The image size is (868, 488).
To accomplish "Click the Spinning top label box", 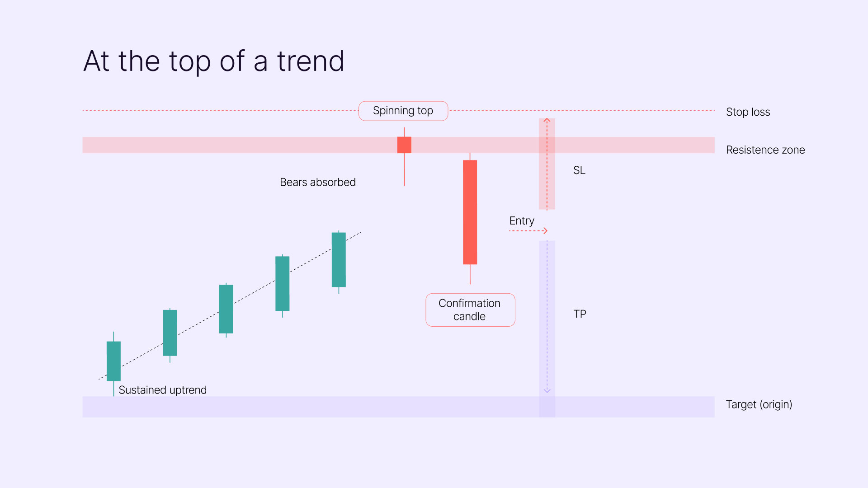I will pos(403,111).
